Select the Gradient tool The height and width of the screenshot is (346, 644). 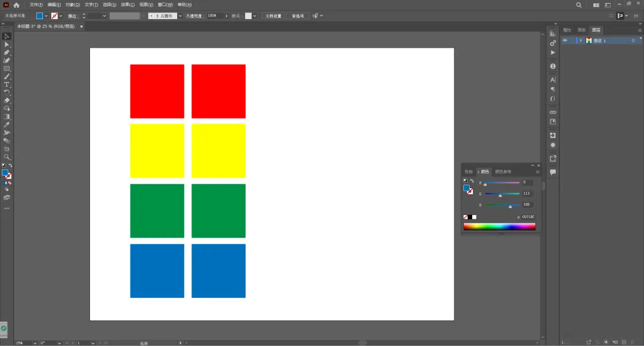coord(7,117)
